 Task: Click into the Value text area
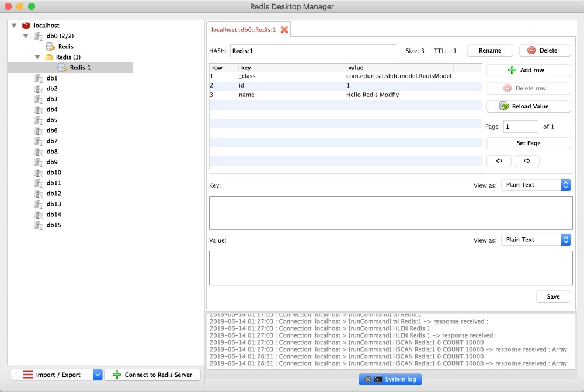click(390, 268)
